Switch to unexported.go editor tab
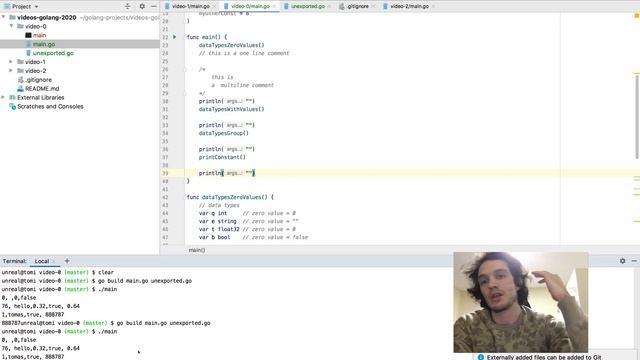 tap(308, 6)
